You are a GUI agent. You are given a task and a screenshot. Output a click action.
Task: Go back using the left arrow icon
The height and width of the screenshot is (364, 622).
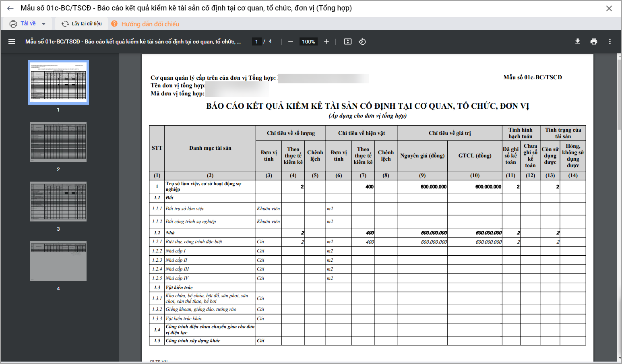(x=10, y=8)
